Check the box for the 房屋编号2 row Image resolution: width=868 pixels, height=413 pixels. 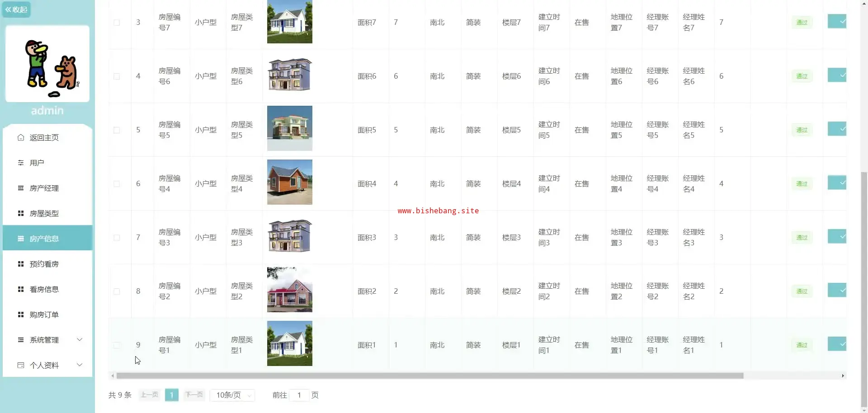point(117,291)
